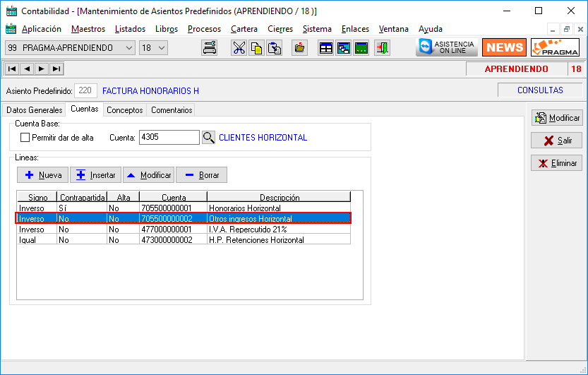Open the Maestros menu
This screenshot has width=588, height=375.
[x=88, y=29]
